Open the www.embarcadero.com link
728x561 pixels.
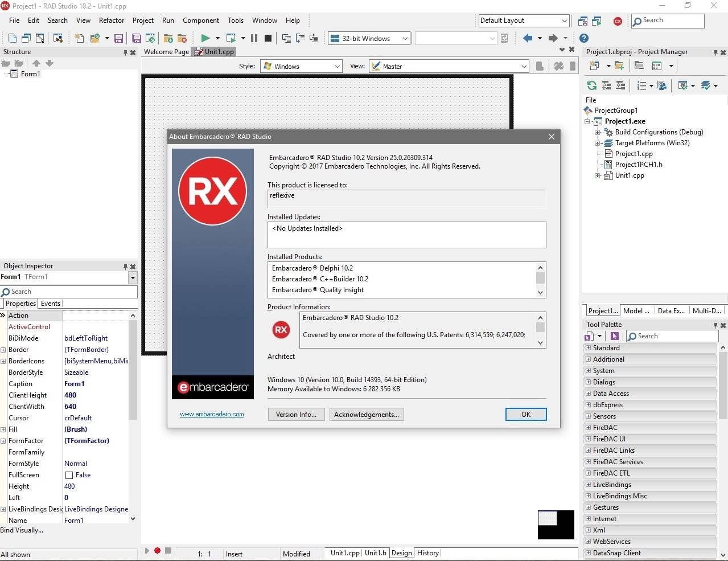[212, 415]
